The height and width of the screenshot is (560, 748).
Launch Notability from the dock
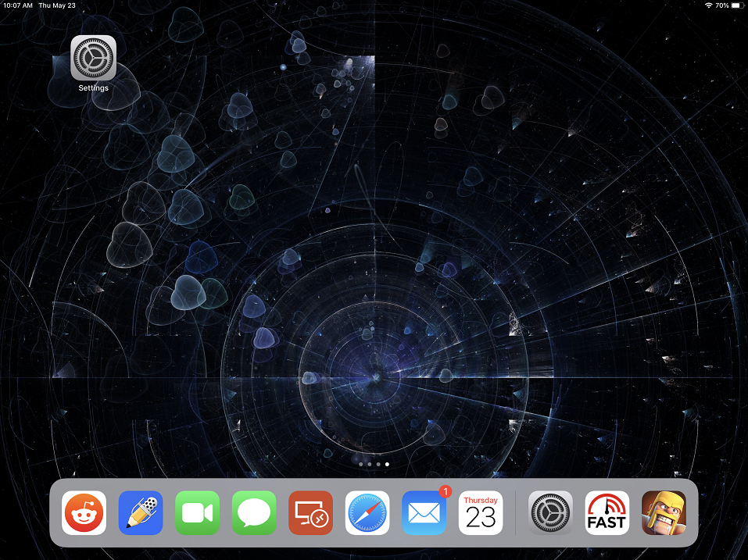(141, 513)
